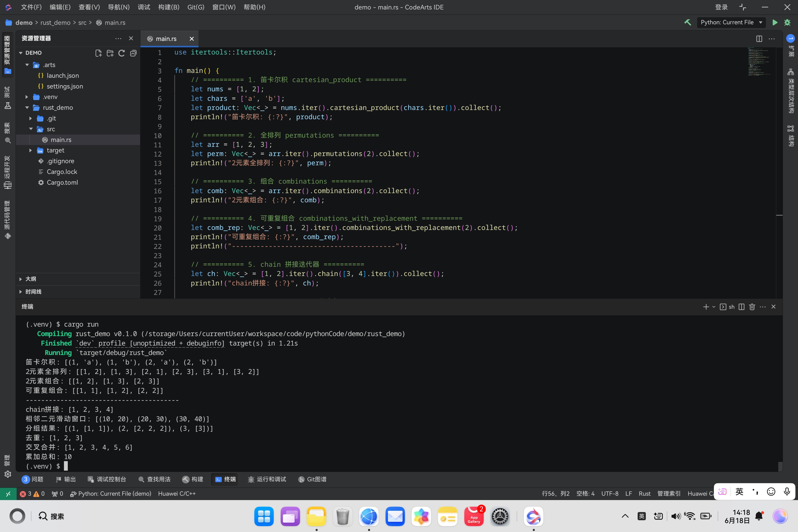Split the editor to the right
798x532 pixels.
point(759,39)
